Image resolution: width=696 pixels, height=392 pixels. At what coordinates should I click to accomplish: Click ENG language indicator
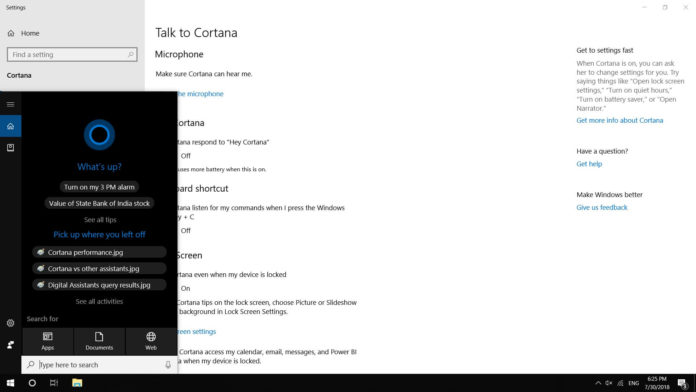point(634,383)
